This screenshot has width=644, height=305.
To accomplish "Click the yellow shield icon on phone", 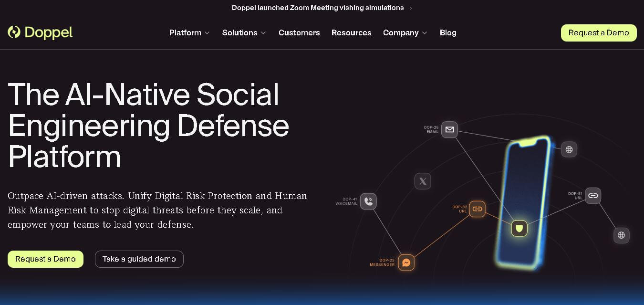I will 519,228.
